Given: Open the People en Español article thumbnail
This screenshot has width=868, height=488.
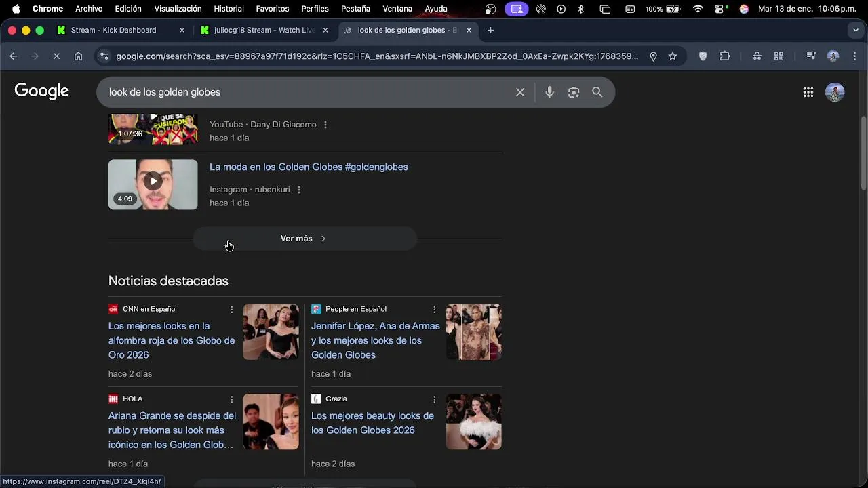Looking at the screenshot, I should click(x=474, y=332).
